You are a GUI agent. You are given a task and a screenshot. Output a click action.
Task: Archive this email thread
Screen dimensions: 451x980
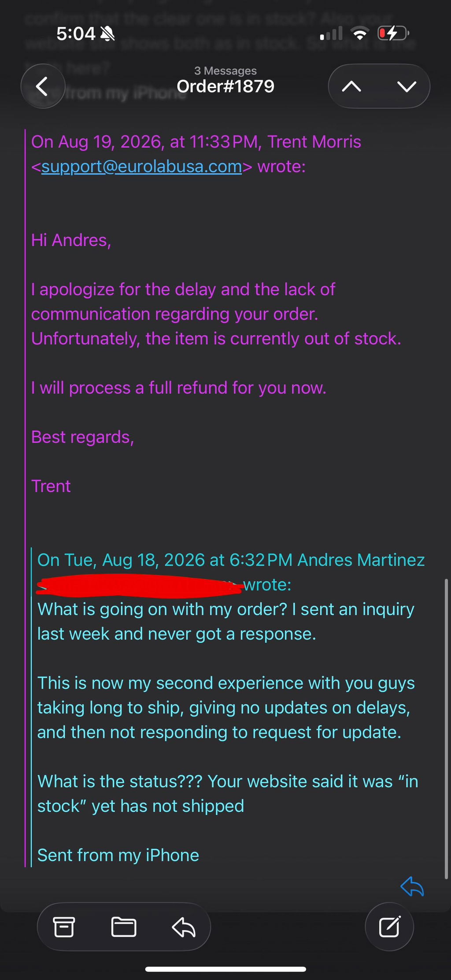[x=64, y=927]
